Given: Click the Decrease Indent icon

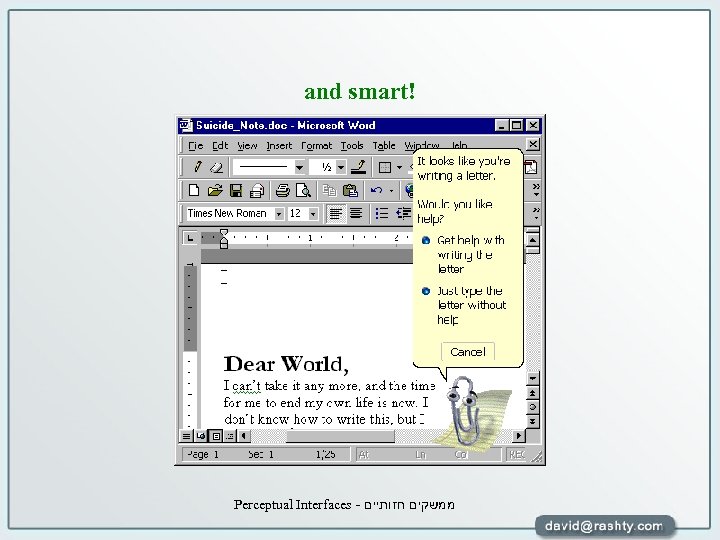Looking at the screenshot, I should tap(403, 214).
